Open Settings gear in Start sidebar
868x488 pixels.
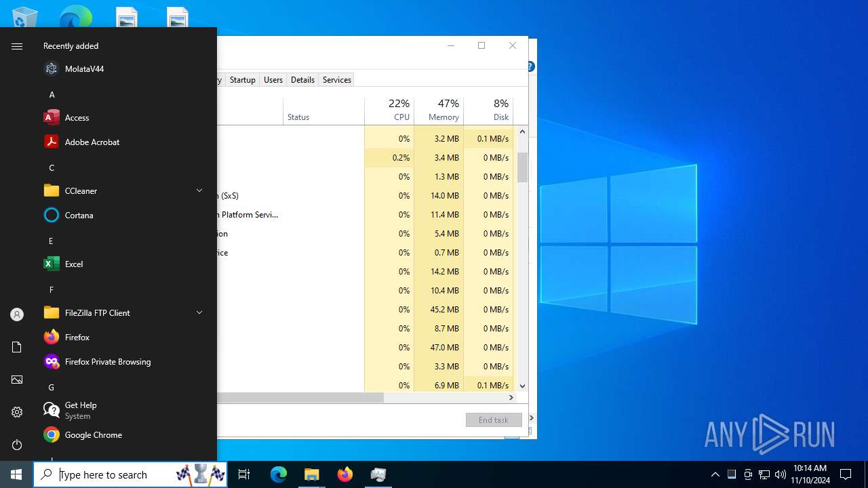point(17,412)
